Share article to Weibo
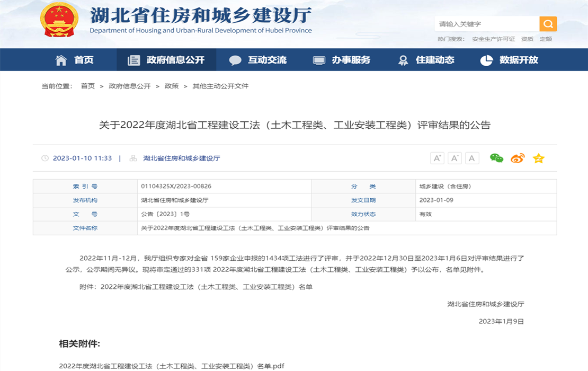The width and height of the screenshot is (588, 371). click(x=518, y=158)
